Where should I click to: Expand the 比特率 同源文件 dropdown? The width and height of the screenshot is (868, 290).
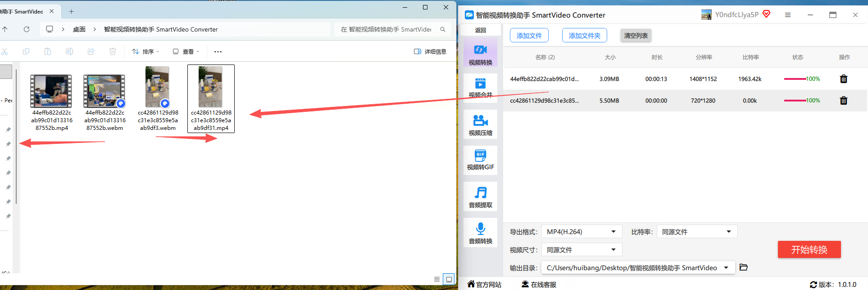click(697, 232)
